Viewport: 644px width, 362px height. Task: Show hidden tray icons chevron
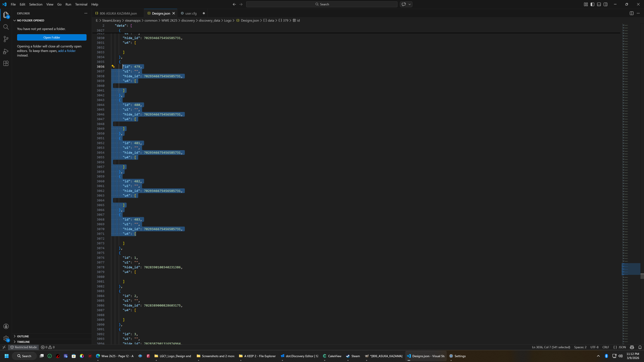(598, 356)
